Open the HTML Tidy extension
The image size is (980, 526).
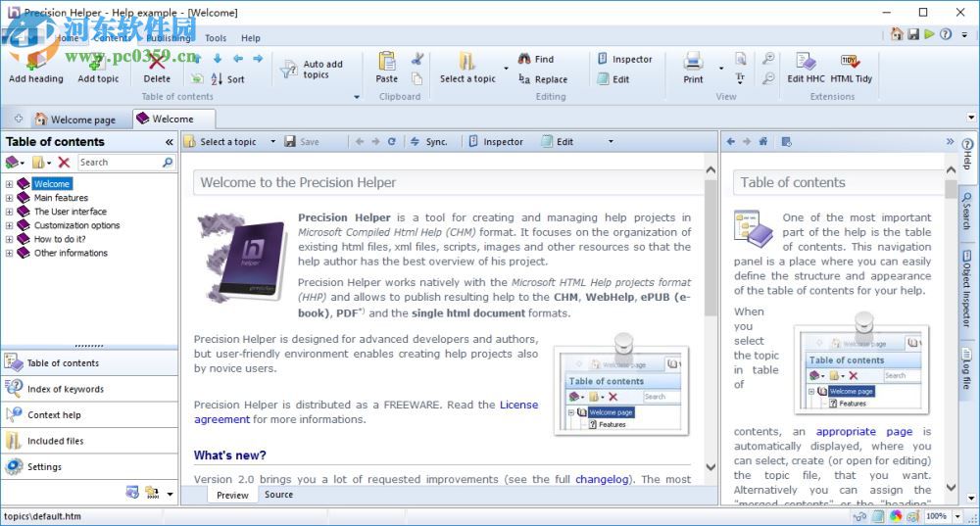coord(851,67)
